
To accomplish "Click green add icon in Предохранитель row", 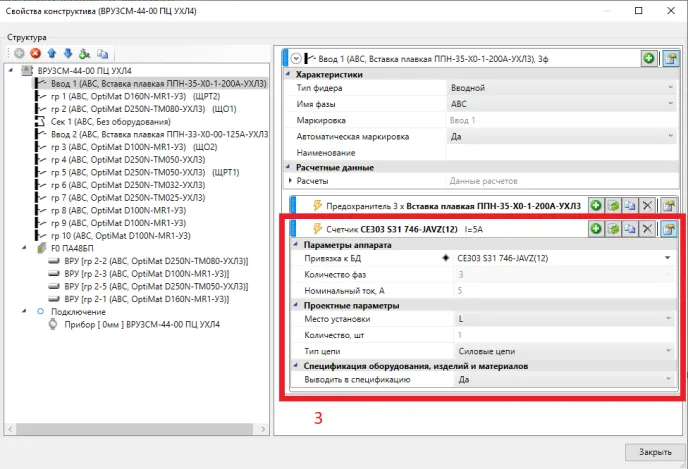I will pos(597,205).
